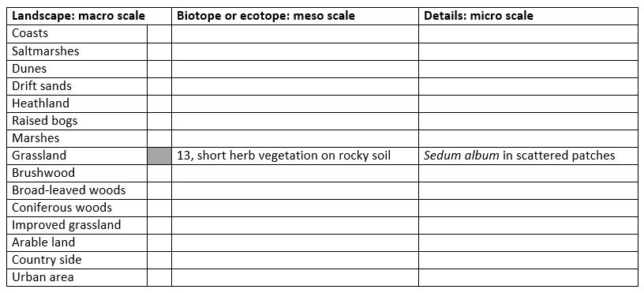
Task: Click the '13, short herb vegetation' cell
Action: point(295,156)
